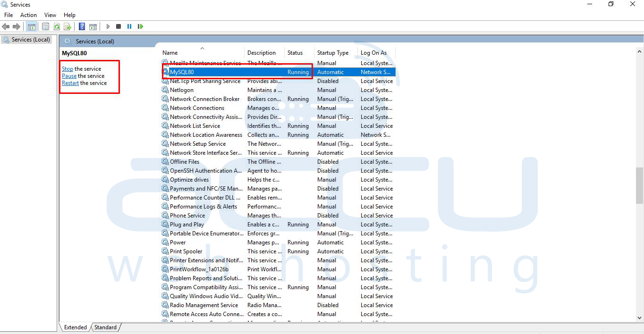
Task: Click the Forward arrow toolbar icon
Action: click(17, 27)
